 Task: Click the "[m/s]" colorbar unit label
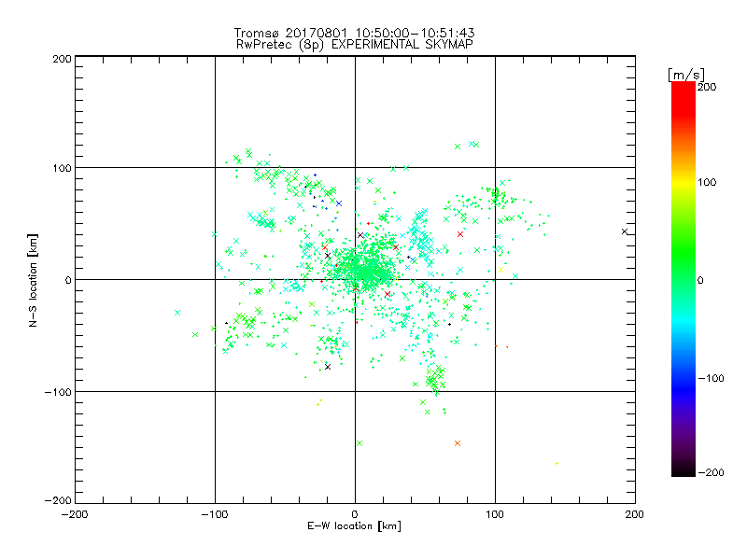686,75
